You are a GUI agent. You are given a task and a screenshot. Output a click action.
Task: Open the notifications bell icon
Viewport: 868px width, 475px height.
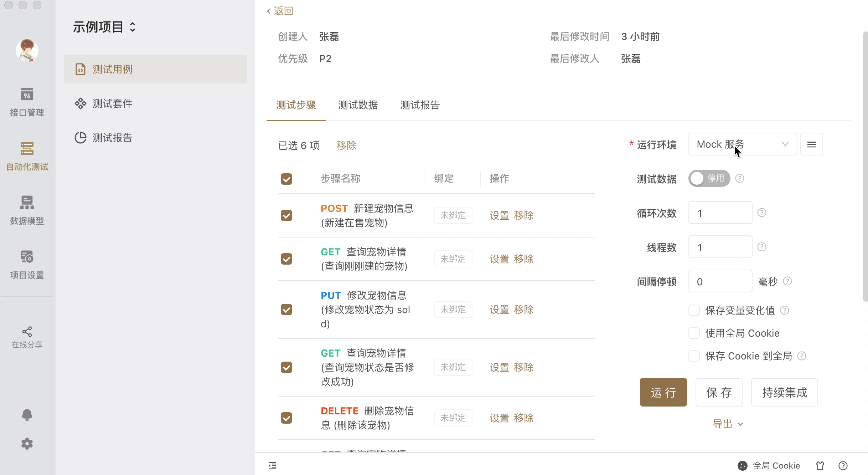(27, 415)
